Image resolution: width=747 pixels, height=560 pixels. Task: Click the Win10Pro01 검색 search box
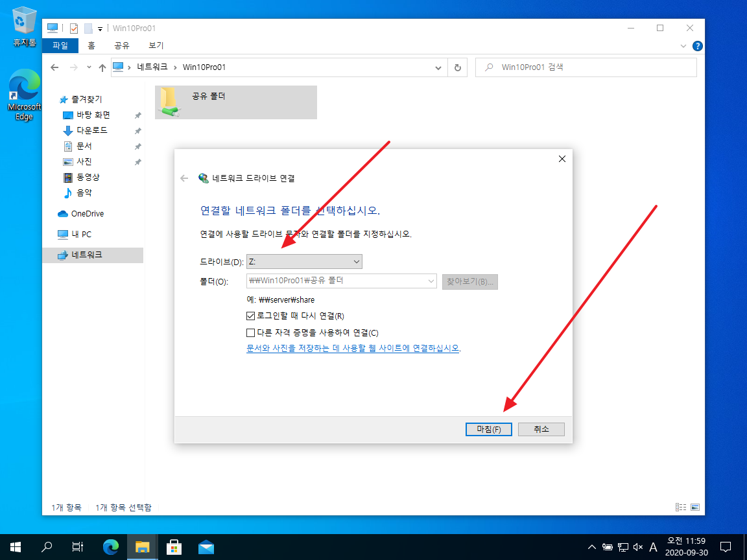[586, 67]
